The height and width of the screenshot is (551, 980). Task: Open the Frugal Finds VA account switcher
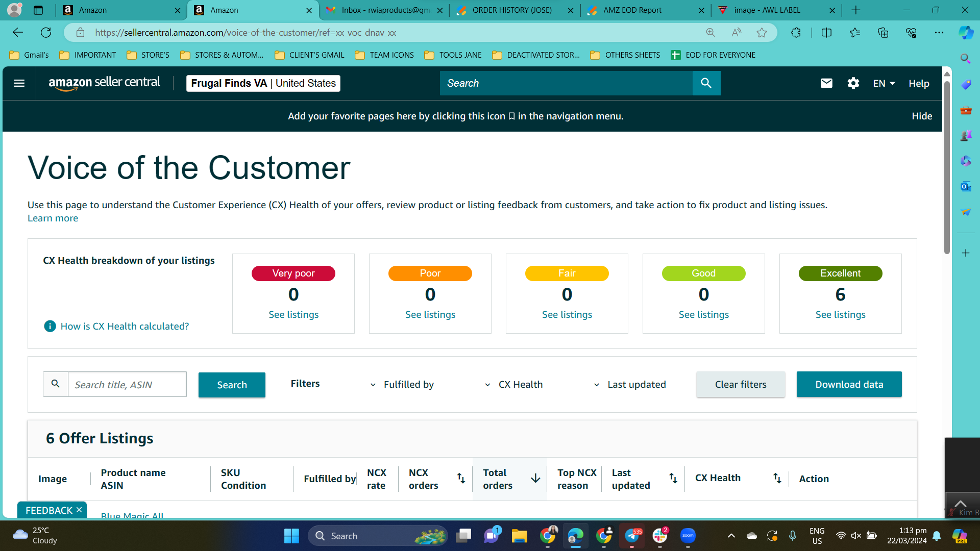[263, 83]
